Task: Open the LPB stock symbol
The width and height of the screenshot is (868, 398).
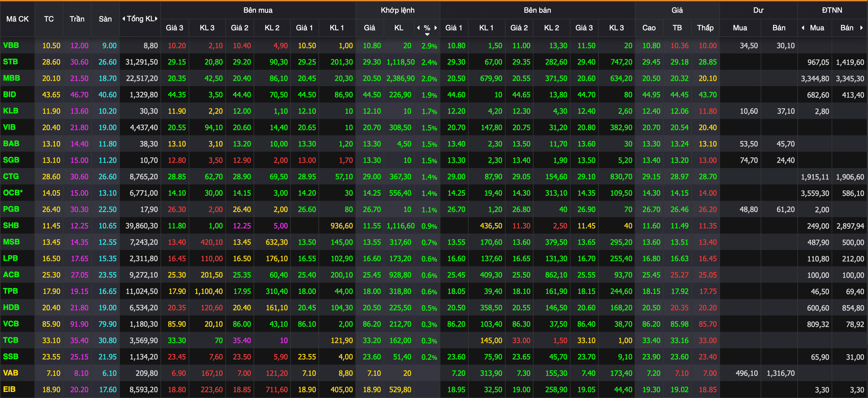Action: click(10, 258)
